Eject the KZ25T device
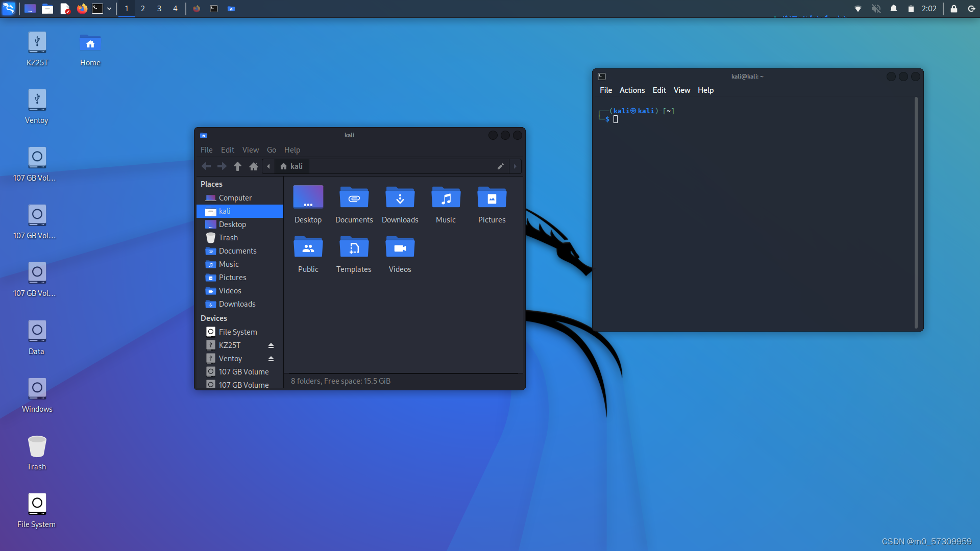 pyautogui.click(x=271, y=345)
